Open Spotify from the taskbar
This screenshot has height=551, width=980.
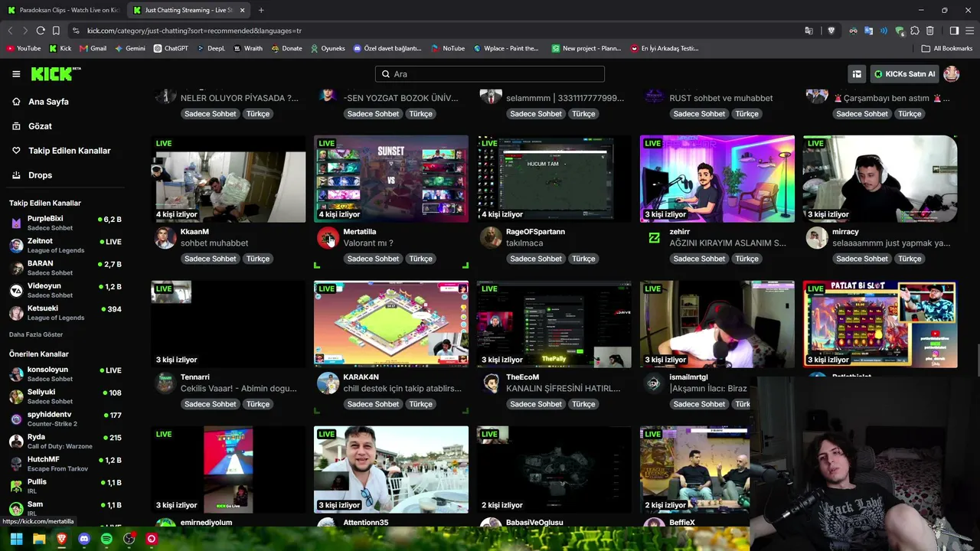click(106, 539)
